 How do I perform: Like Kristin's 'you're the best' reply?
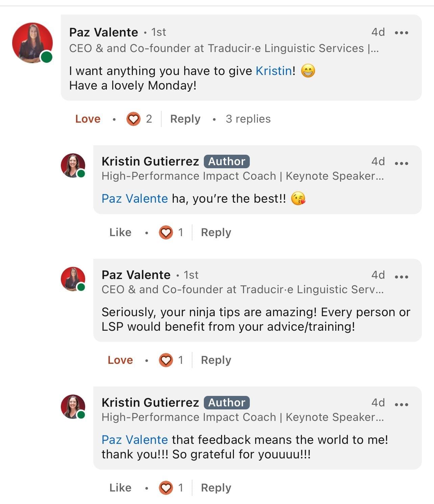tap(120, 232)
